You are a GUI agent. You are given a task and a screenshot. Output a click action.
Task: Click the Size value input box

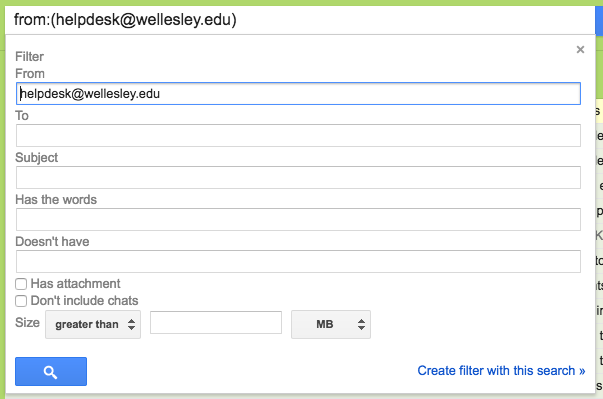pos(216,323)
